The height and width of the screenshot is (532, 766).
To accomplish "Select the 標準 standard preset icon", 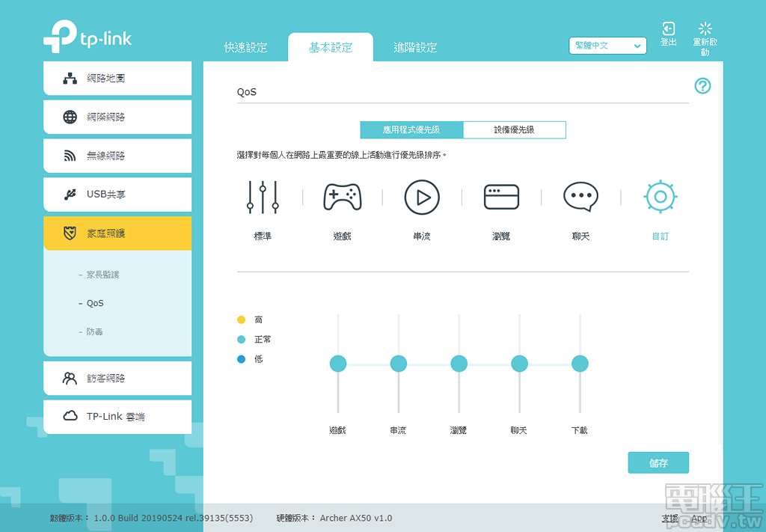I will click(x=263, y=196).
